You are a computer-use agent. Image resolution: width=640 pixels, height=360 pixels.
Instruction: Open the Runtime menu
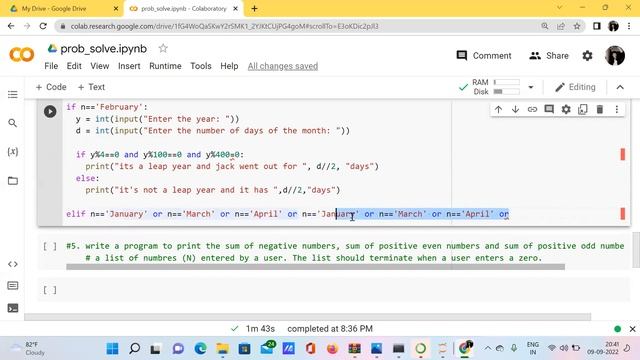point(165,66)
